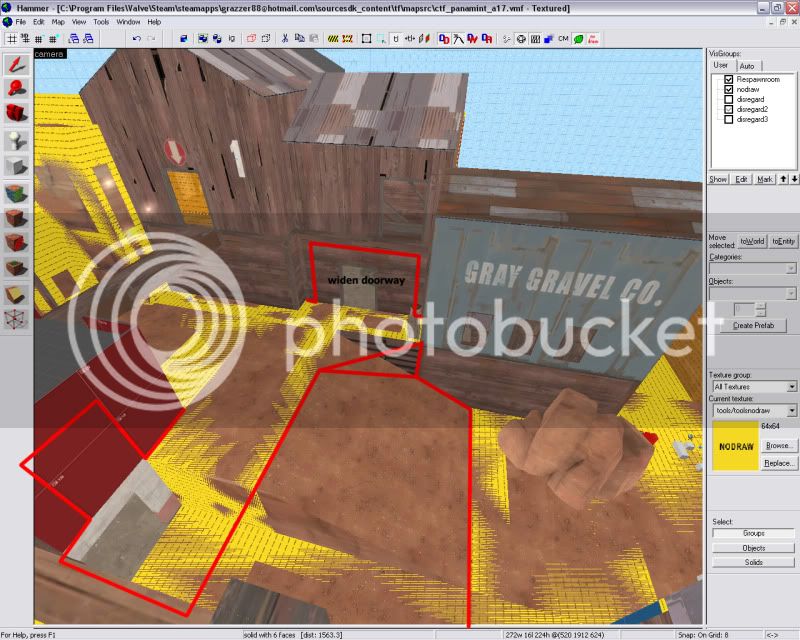The width and height of the screenshot is (800, 640).
Task: Move visgroup down with down arrow
Action: click(x=794, y=179)
